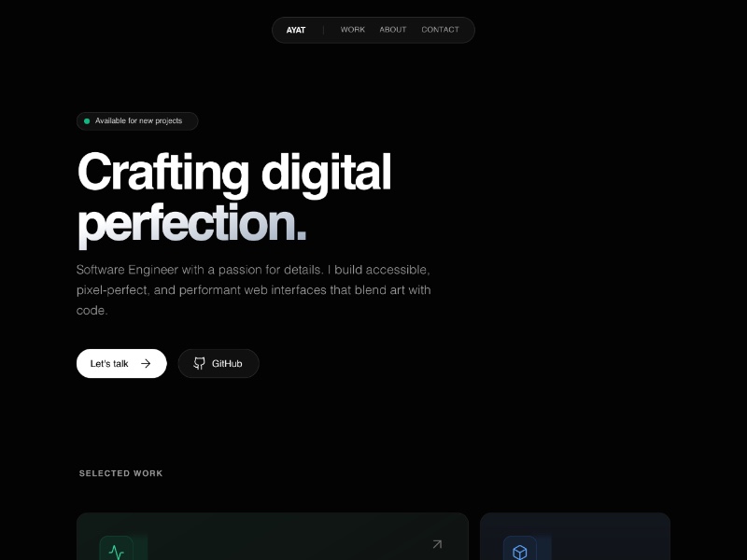Open the CONTACT nav link

[x=440, y=30]
